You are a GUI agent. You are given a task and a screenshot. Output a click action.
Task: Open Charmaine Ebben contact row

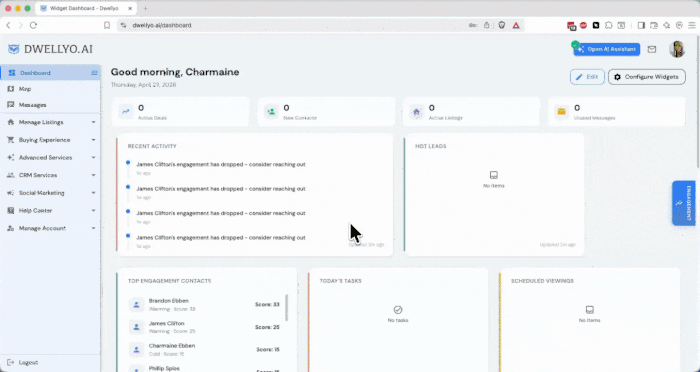click(x=205, y=350)
